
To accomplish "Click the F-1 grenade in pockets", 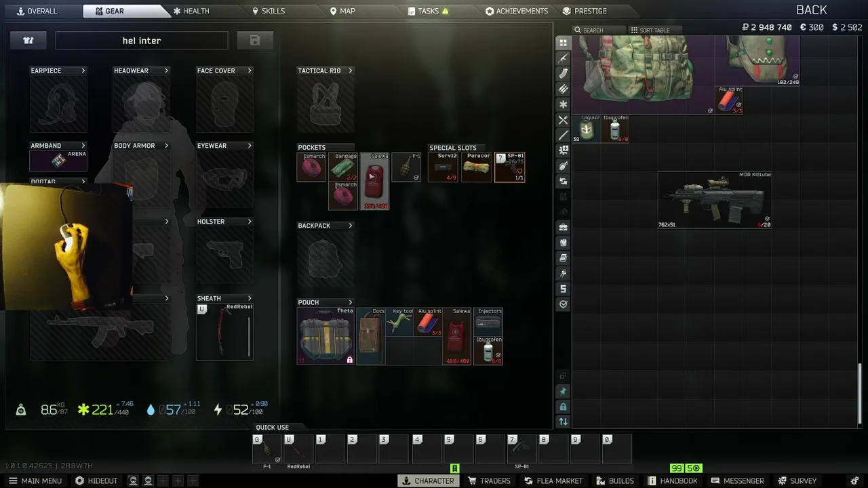I will (406, 167).
